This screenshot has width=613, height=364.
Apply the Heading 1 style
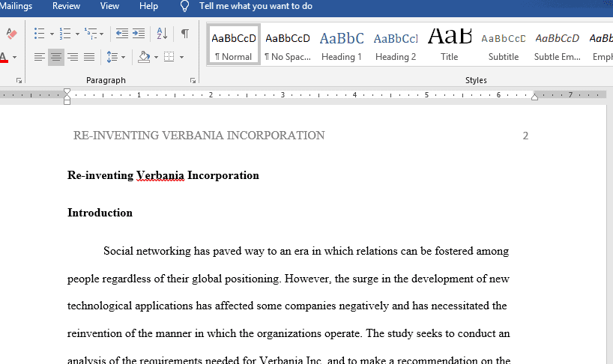341,44
